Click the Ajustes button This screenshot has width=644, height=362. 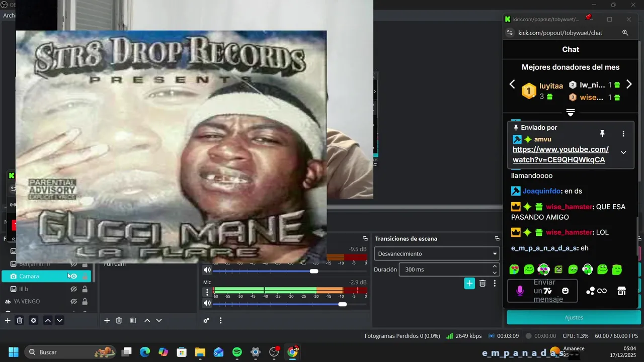[x=574, y=317]
